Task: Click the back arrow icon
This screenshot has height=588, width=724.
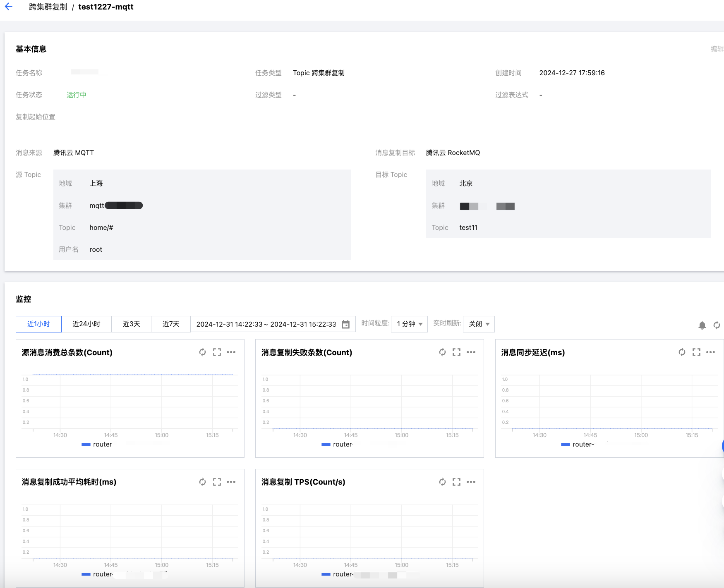Action: coord(9,7)
